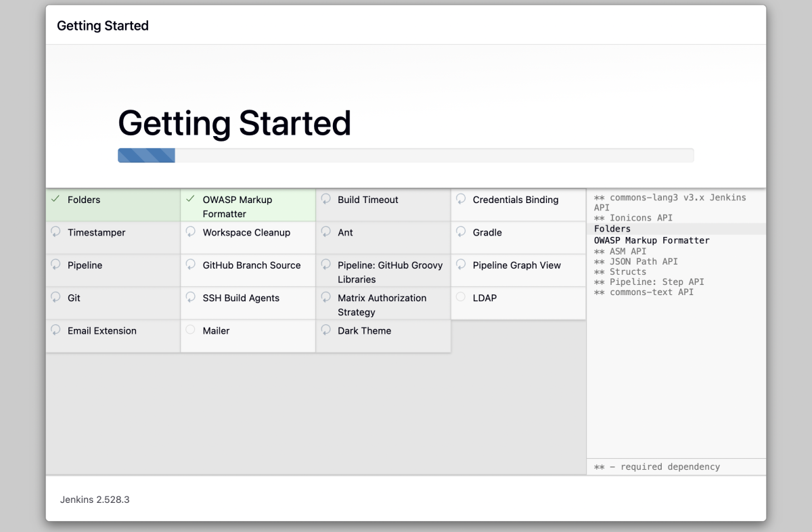Click the checkmark icon beside OWASP Markup Formatter
812x532 pixels.
[190, 199]
